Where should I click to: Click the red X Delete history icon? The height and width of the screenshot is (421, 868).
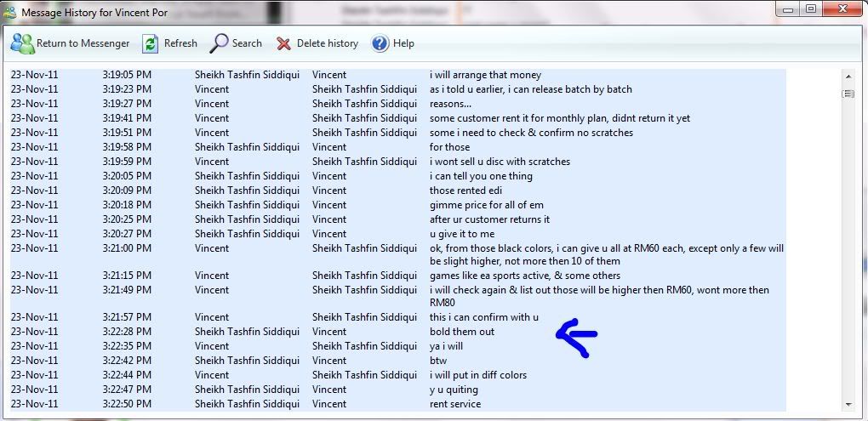(x=283, y=43)
